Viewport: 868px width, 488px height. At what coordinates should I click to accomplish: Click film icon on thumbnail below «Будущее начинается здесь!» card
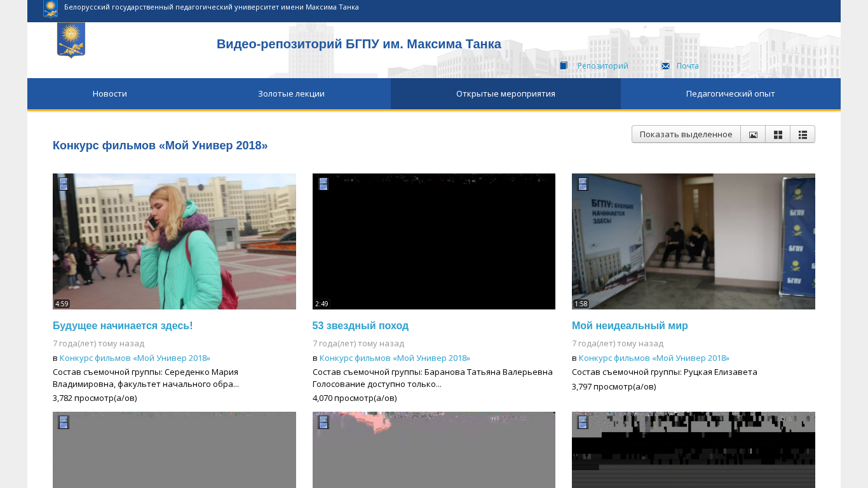click(x=64, y=423)
